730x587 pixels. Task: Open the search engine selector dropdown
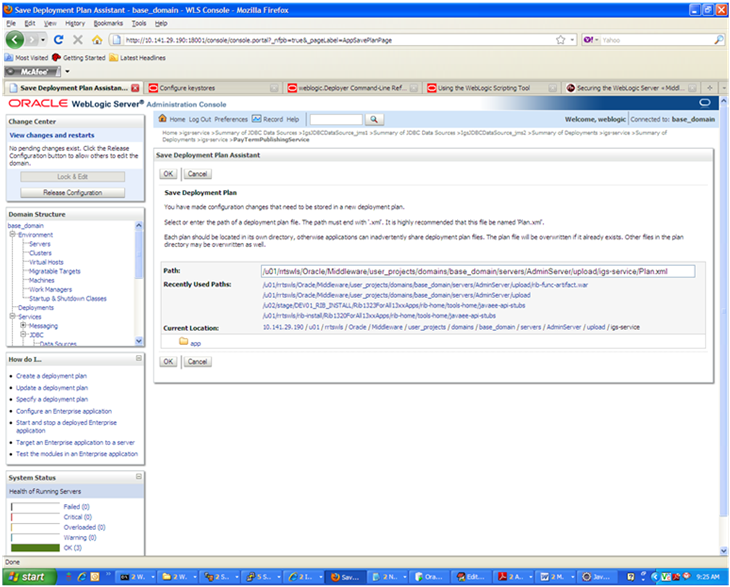[x=596, y=40]
